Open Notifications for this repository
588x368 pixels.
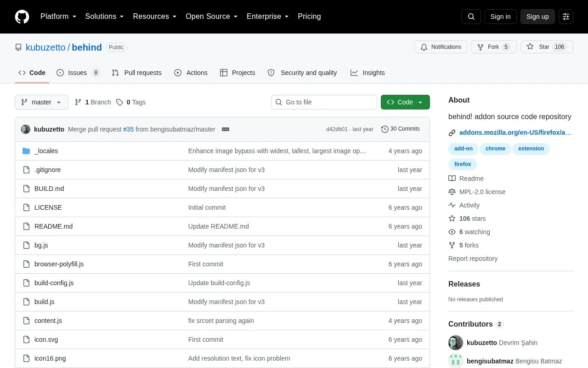(441, 47)
